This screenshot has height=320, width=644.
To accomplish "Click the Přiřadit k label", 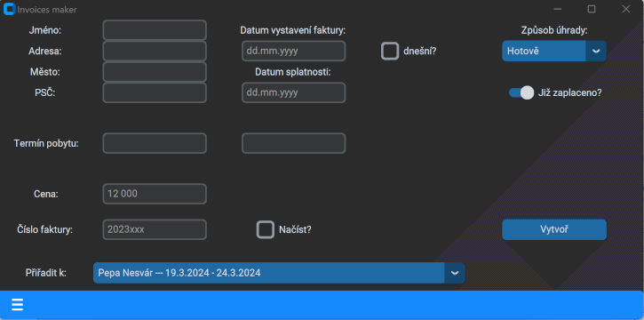I will pyautogui.click(x=46, y=273).
